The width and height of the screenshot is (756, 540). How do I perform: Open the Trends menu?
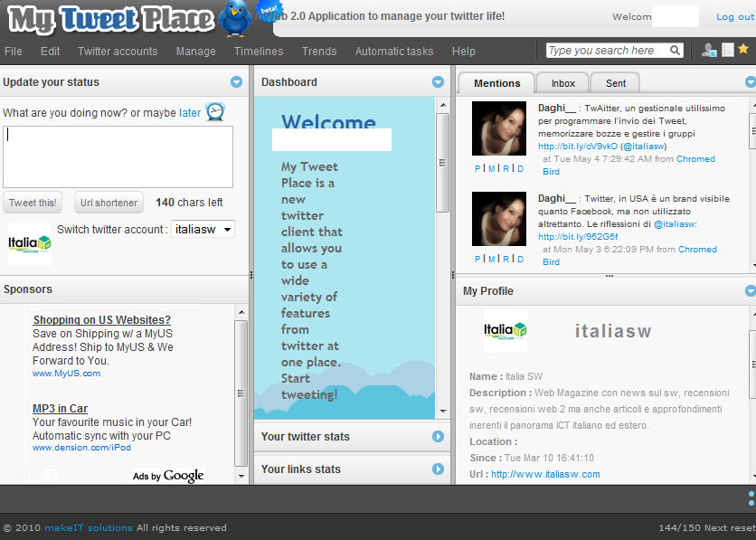click(319, 52)
